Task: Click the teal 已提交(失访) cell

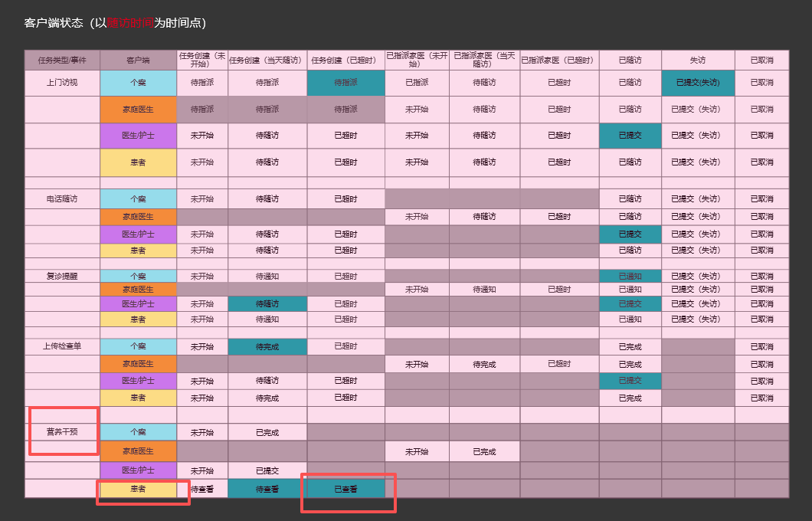Action: coord(698,83)
